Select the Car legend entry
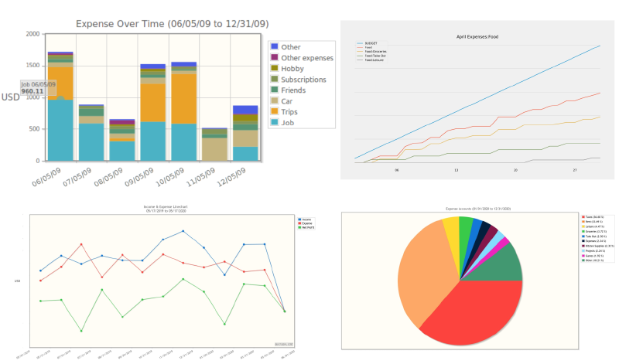Image resolution: width=619 pixels, height=364 pixels. 282,101
